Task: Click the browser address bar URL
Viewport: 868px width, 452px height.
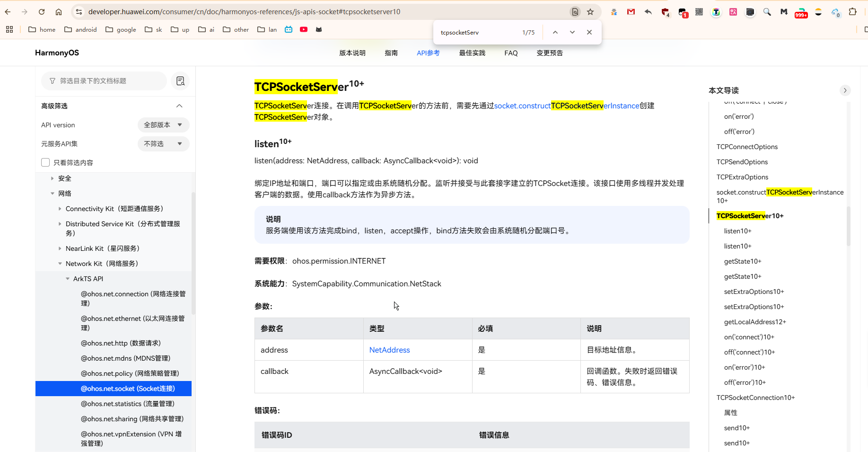Action: (x=244, y=12)
